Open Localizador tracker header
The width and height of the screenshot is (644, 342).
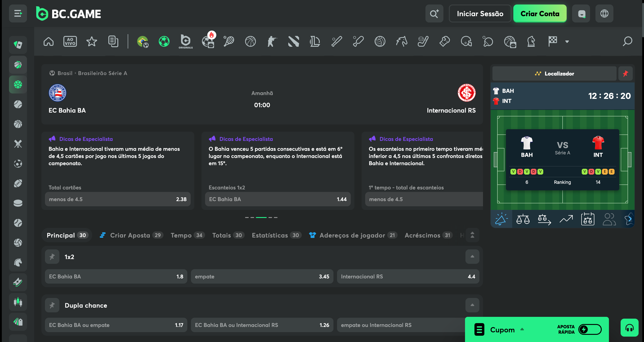click(x=554, y=73)
